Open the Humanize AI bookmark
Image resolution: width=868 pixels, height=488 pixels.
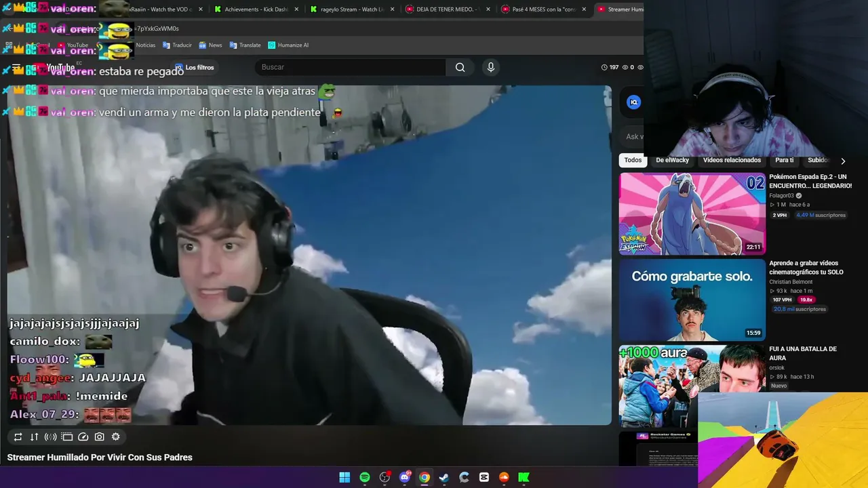[288, 45]
